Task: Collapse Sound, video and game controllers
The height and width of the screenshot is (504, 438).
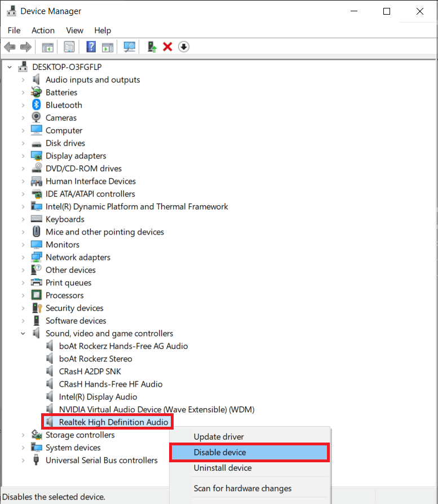Action: tap(23, 334)
